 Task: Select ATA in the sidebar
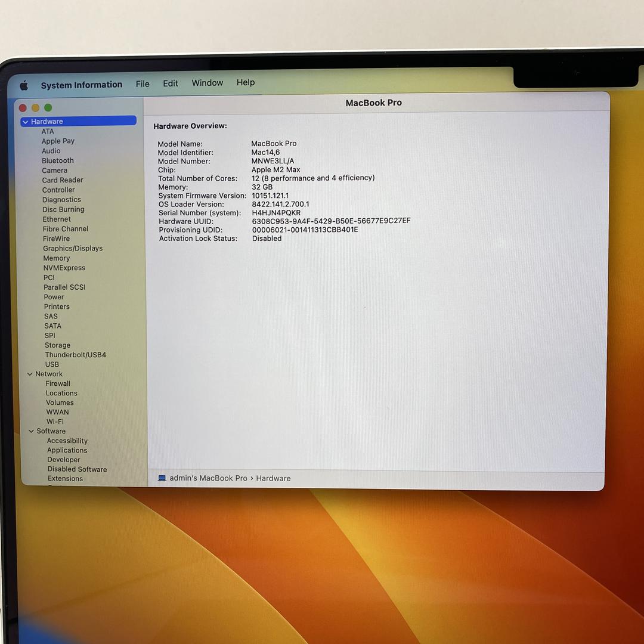click(x=48, y=131)
